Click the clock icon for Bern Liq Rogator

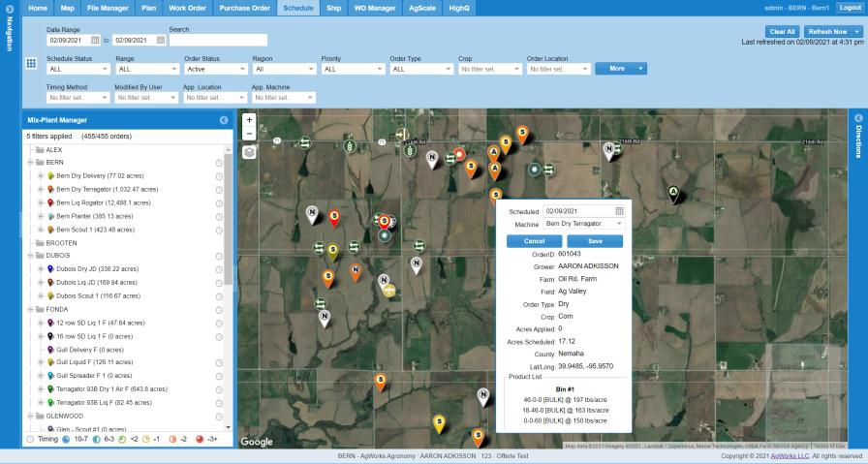pos(219,203)
